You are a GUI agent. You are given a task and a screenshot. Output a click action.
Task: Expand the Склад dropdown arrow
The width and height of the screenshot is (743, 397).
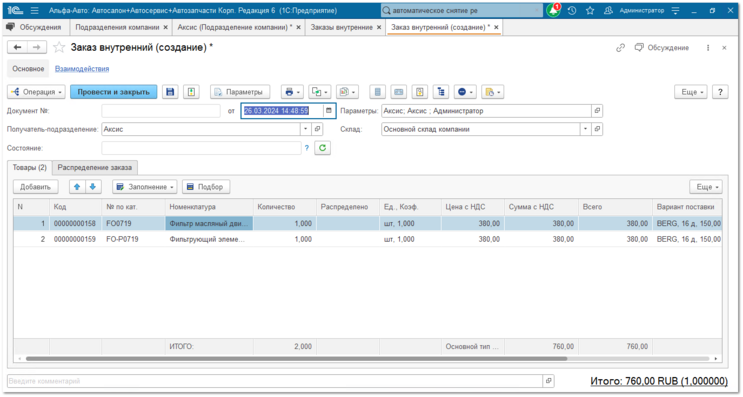(x=586, y=129)
